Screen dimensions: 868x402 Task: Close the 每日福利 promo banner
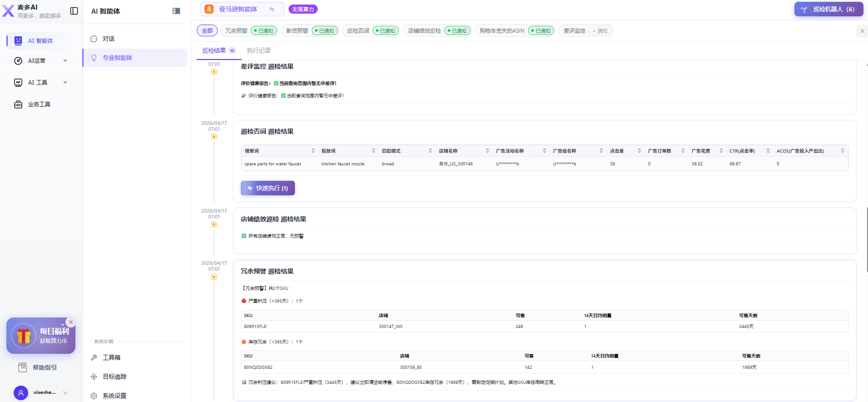[71, 322]
